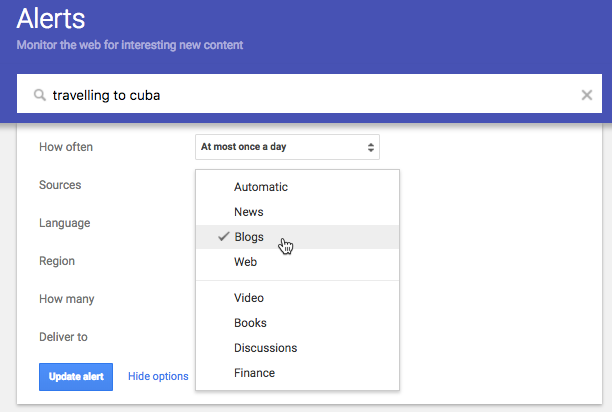612x412 pixels.
Task: Click the Deliver to label
Action: tap(63, 337)
